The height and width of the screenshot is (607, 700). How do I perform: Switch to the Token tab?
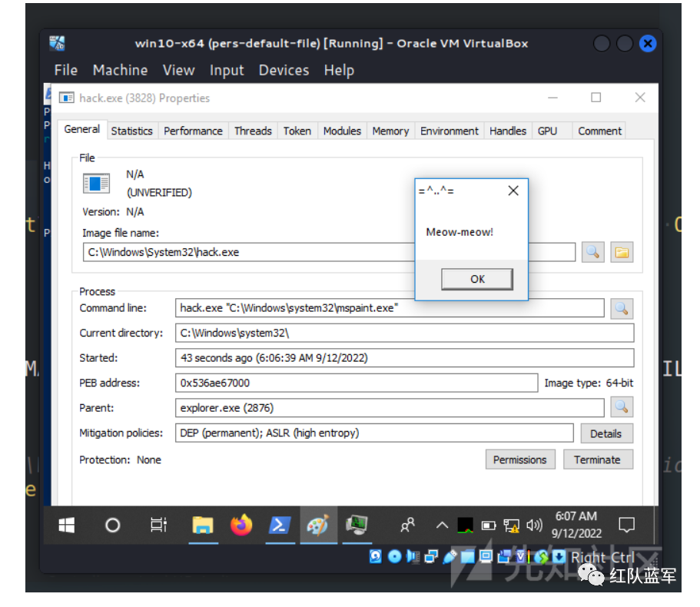(297, 131)
